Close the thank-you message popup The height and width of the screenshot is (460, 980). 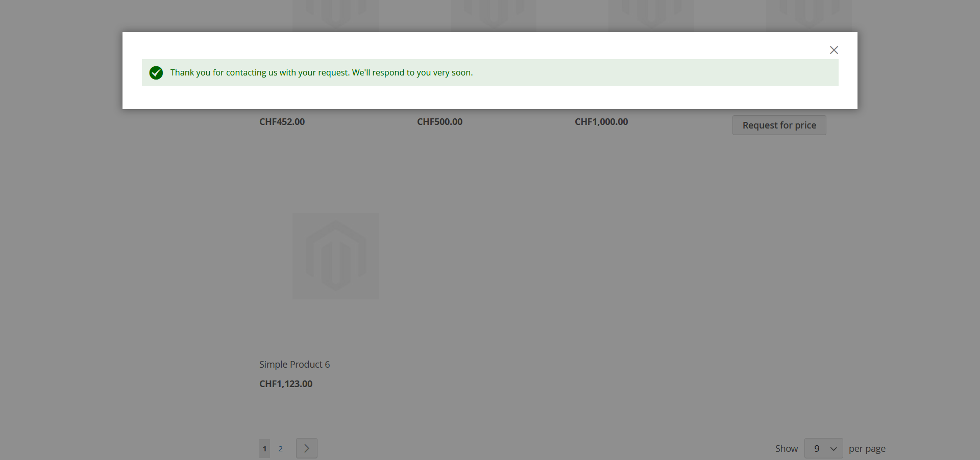[834, 50]
